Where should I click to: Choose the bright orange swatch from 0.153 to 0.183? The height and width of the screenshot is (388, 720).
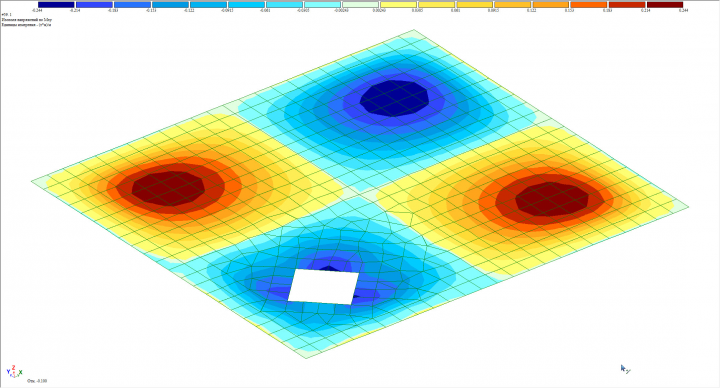(x=589, y=5)
